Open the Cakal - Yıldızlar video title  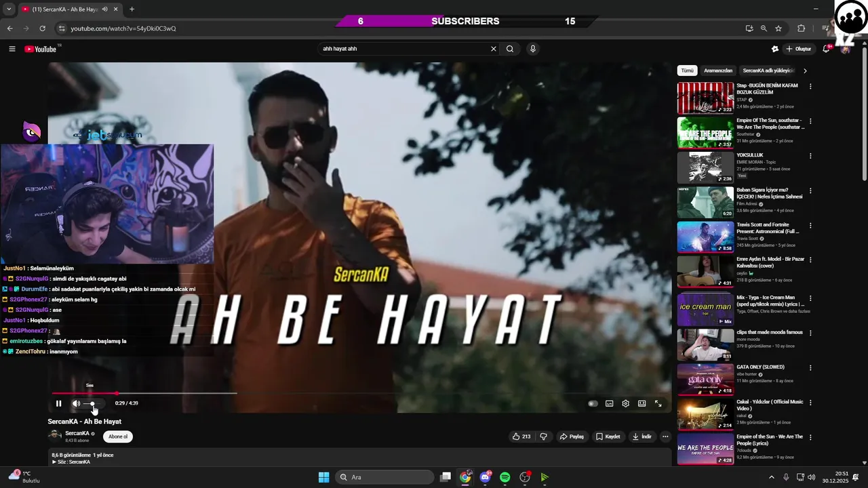(770, 405)
